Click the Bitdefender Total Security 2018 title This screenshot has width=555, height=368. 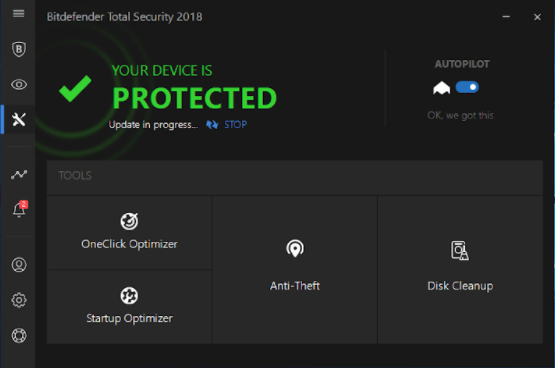[125, 17]
